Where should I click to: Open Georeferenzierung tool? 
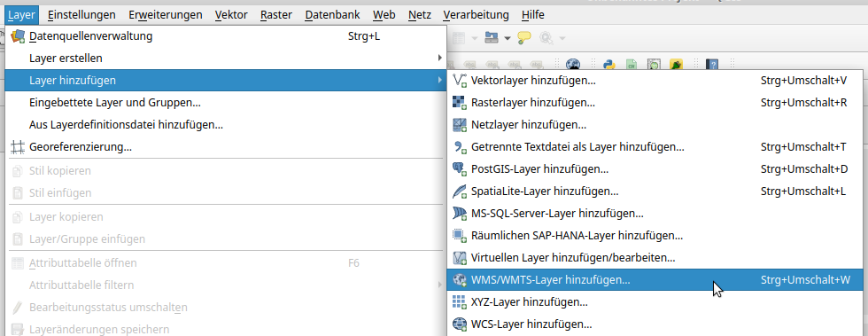(x=225, y=147)
